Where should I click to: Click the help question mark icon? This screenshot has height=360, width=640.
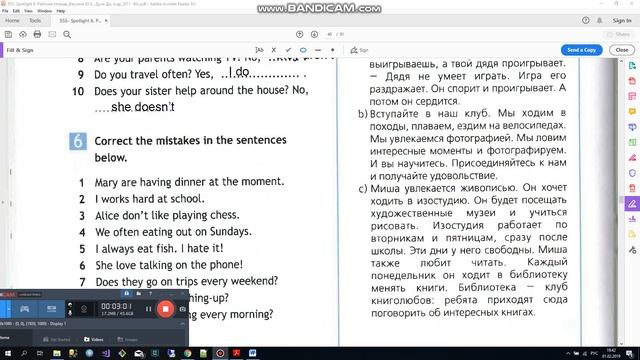pyautogui.click(x=585, y=20)
